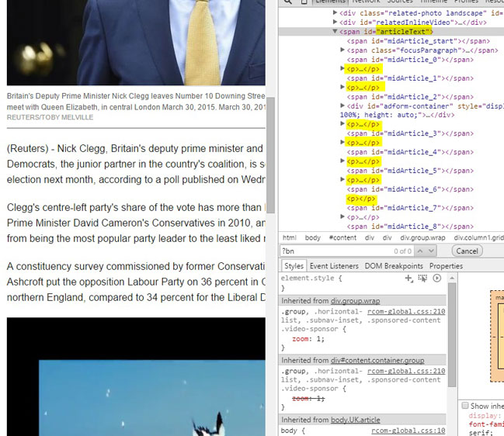The image size is (504, 436).
Task: Open the Event Listeners tab
Action: (334, 266)
